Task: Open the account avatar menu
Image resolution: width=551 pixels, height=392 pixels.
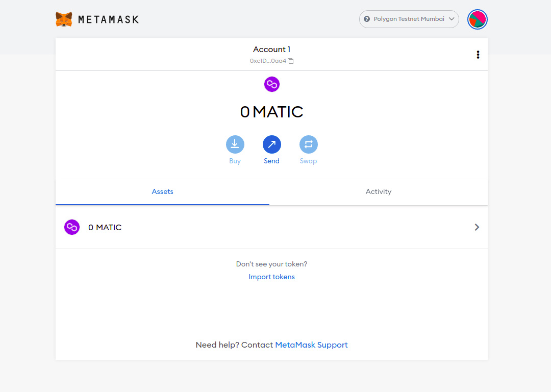Action: pos(477,19)
